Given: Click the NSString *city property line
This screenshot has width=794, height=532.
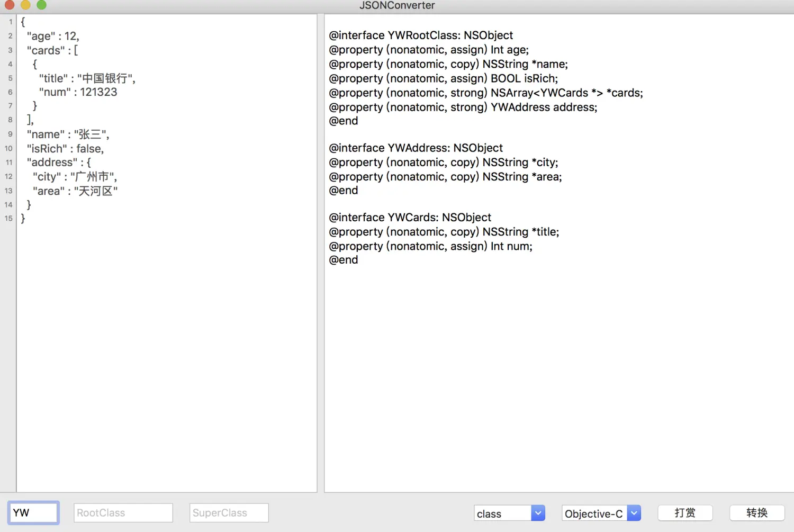Looking at the screenshot, I should (444, 163).
